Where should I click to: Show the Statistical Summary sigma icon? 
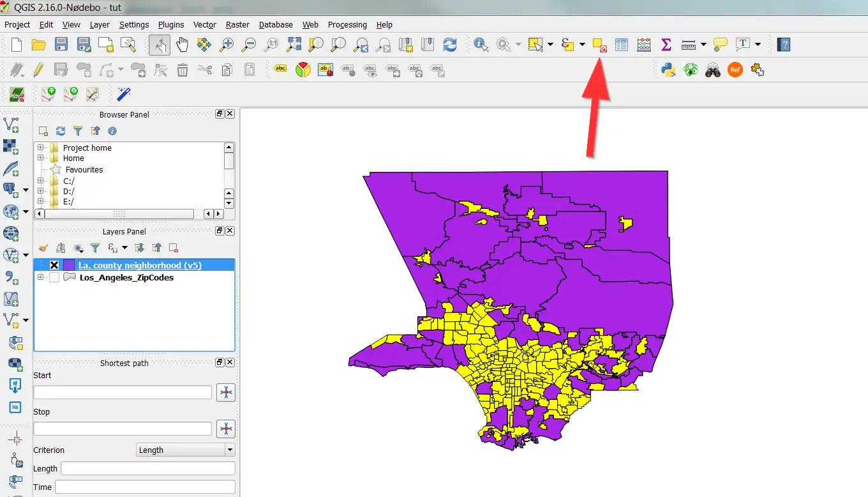[666, 45]
